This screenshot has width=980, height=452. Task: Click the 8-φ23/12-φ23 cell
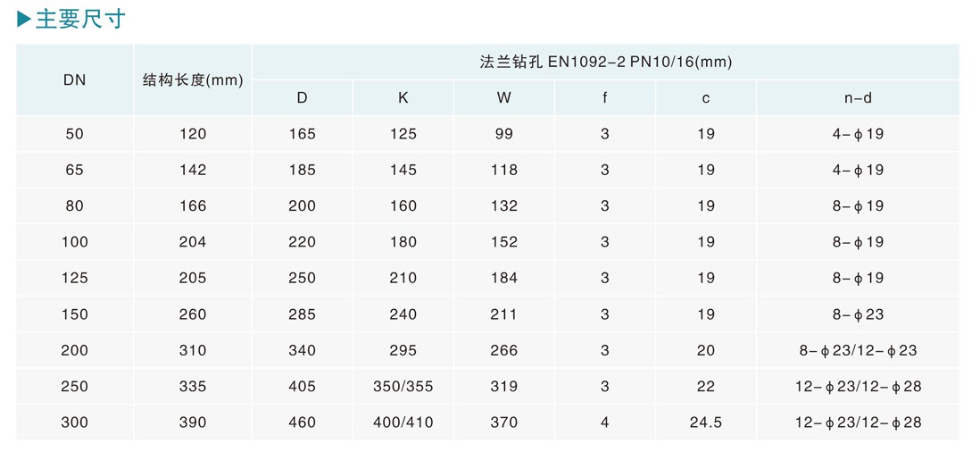858,351
